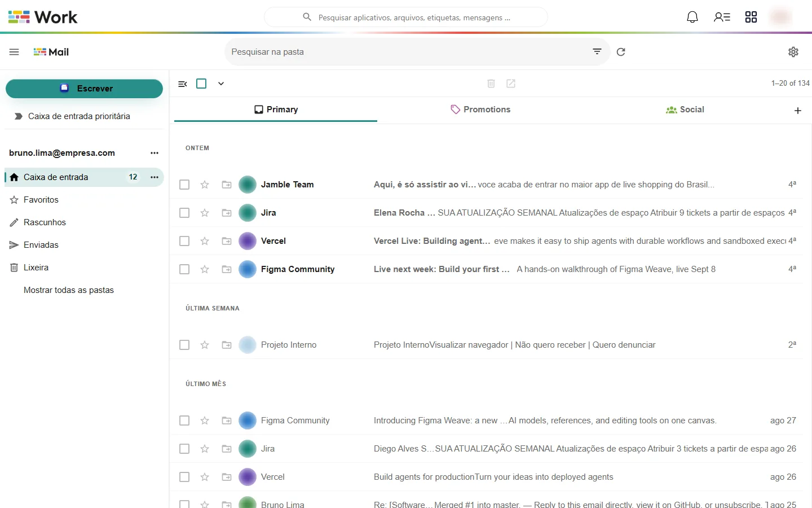Star the Jira Elena Rocha email
The height and width of the screenshot is (508, 812).
(x=205, y=213)
